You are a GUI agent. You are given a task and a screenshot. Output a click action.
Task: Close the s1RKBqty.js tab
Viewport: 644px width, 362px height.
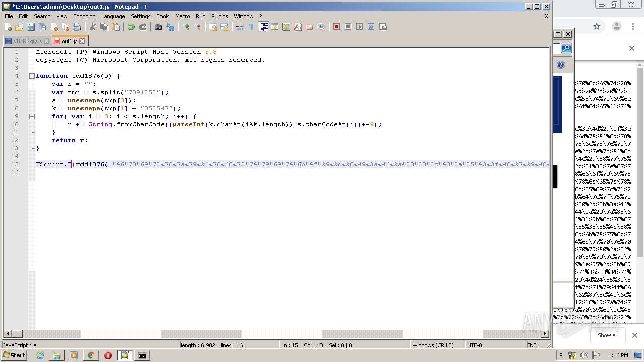coord(46,41)
